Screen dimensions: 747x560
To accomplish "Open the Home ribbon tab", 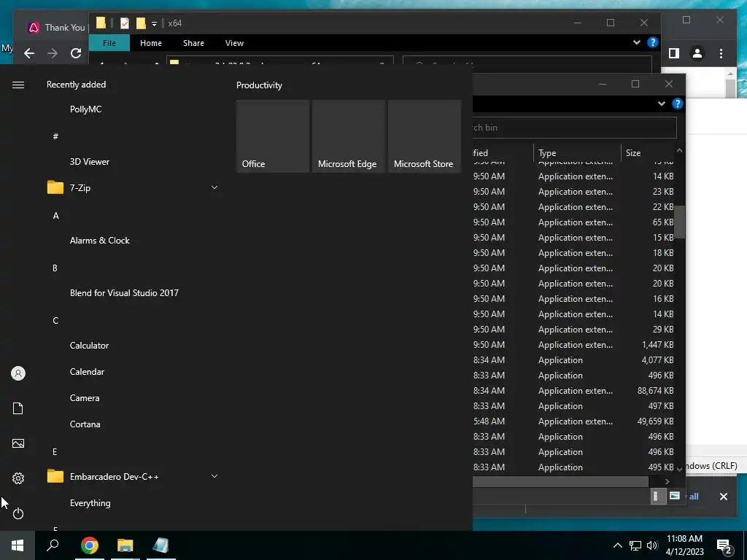I will click(x=151, y=43).
